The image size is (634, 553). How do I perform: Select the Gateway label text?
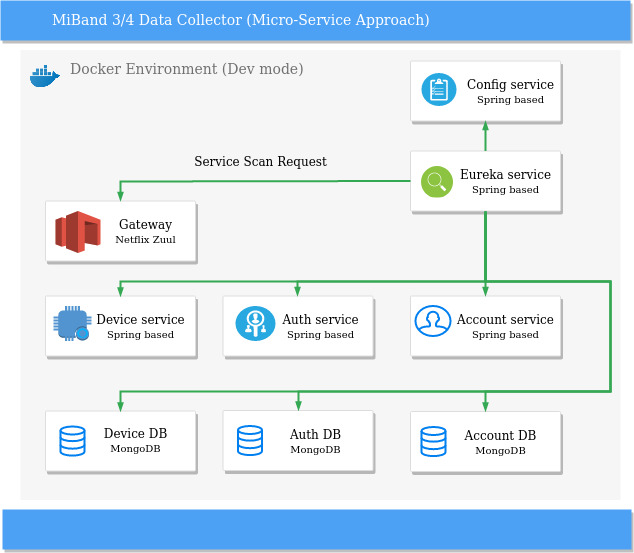[x=146, y=224]
